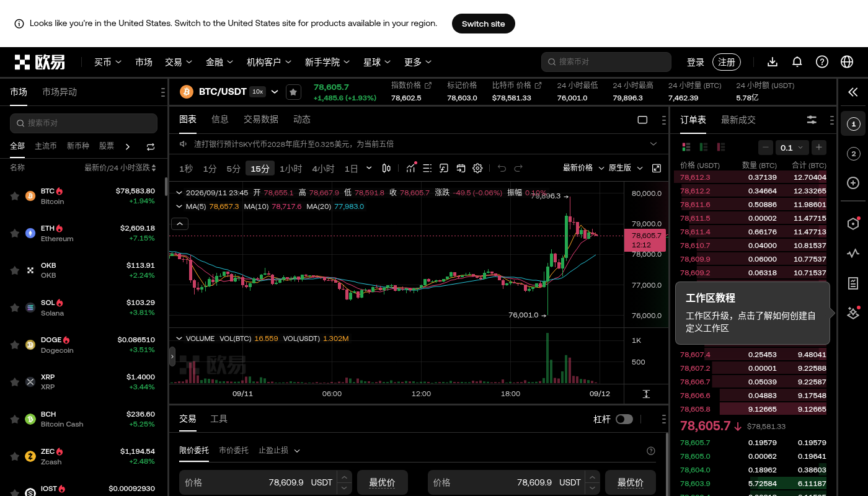Switch to workspace 2
The width and height of the screenshot is (868, 496).
tap(853, 154)
